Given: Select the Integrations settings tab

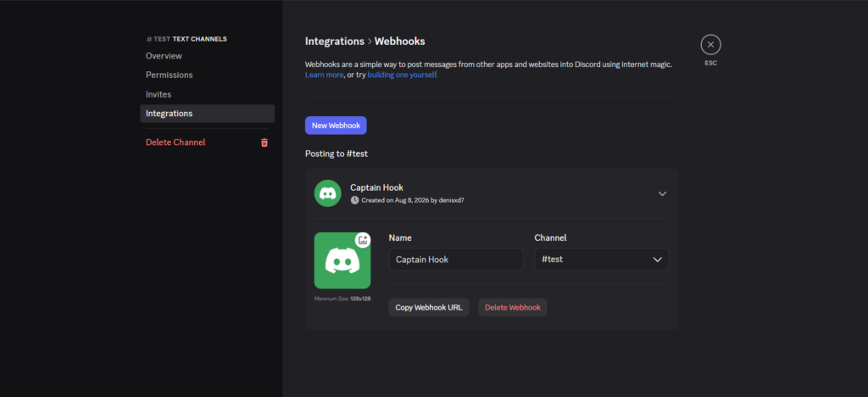Looking at the screenshot, I should pyautogui.click(x=207, y=114).
